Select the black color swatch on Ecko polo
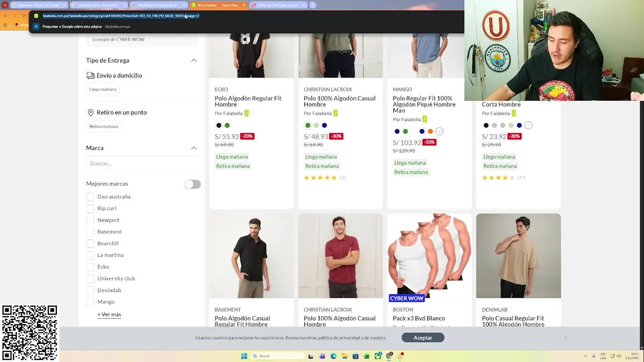Viewport: 644px width, 362px height. click(x=218, y=125)
